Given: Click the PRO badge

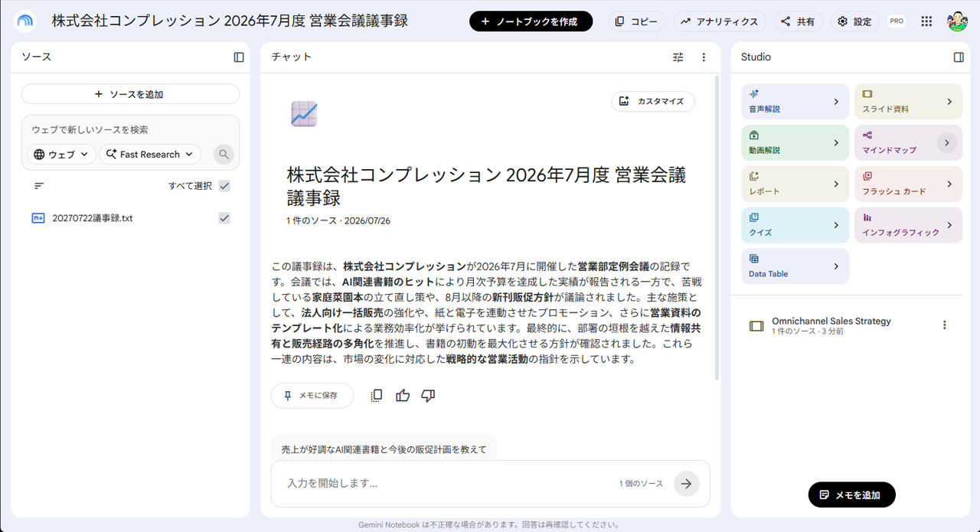Looking at the screenshot, I should pos(897,21).
